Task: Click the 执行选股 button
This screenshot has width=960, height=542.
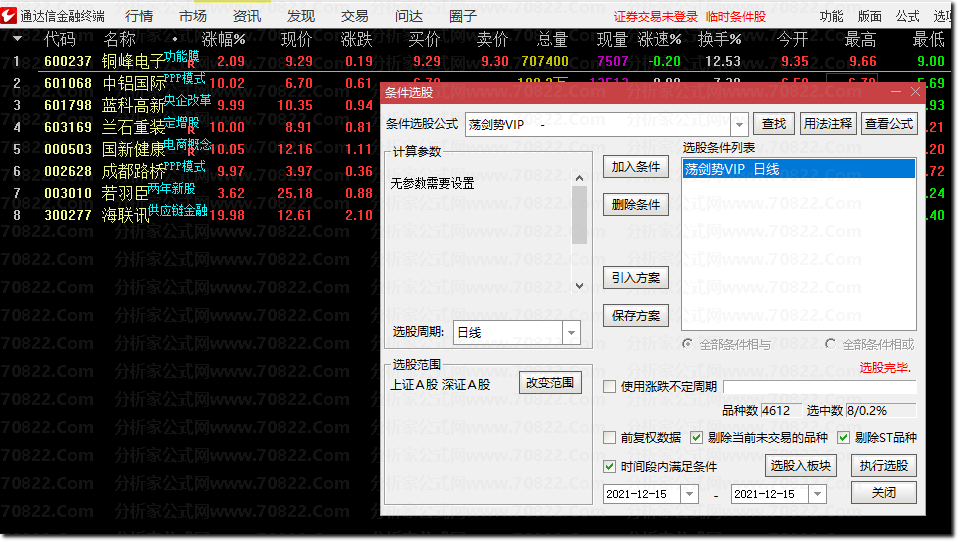Action: (883, 465)
